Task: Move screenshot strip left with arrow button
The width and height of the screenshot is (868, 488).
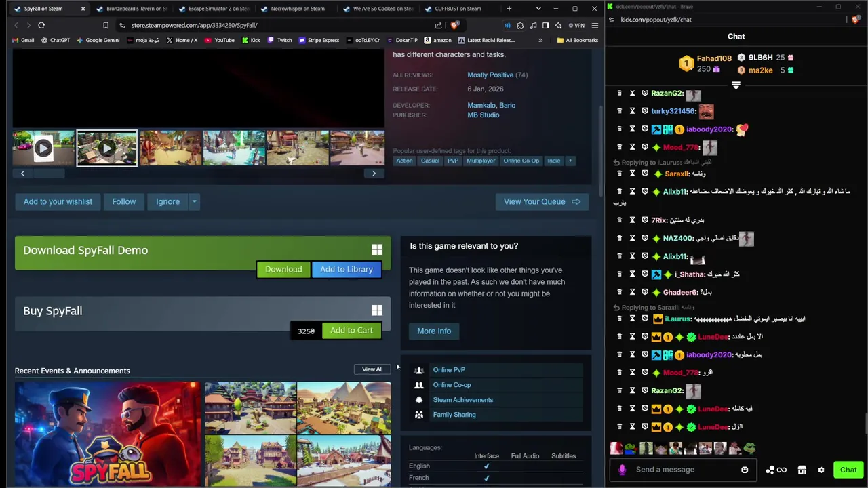Action: 22,174
